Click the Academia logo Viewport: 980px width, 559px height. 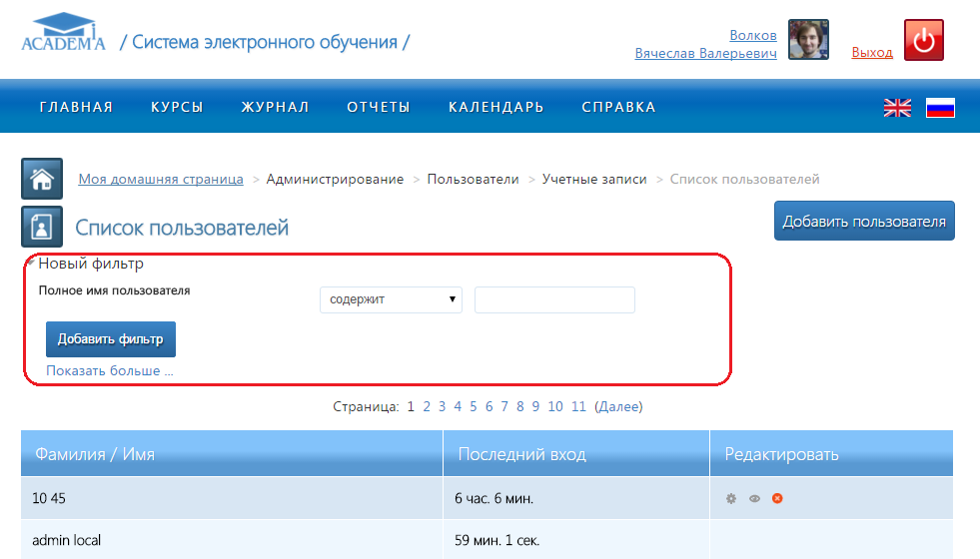[x=63, y=31]
